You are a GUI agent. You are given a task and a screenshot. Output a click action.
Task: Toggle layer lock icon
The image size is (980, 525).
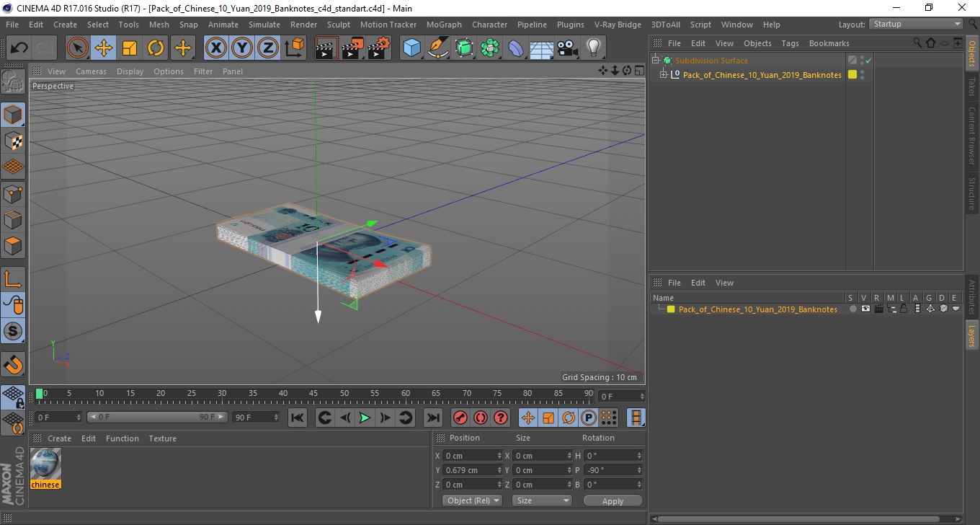click(x=904, y=309)
